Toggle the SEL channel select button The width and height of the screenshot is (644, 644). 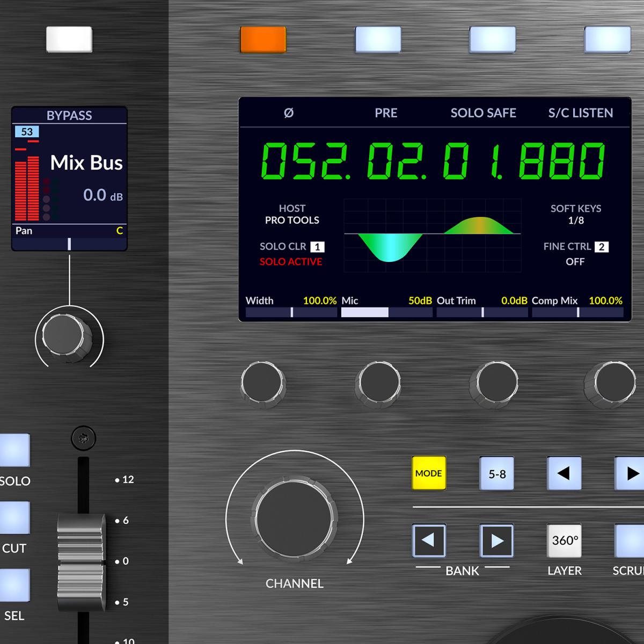[x=14, y=585]
